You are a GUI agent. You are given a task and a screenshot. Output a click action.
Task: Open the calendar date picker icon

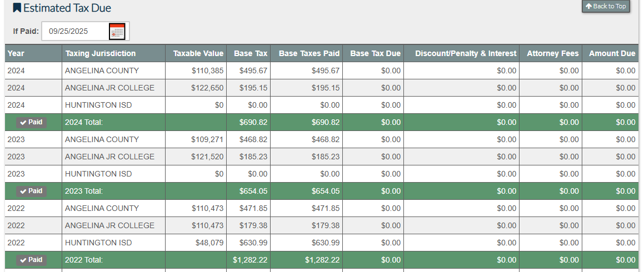point(117,32)
